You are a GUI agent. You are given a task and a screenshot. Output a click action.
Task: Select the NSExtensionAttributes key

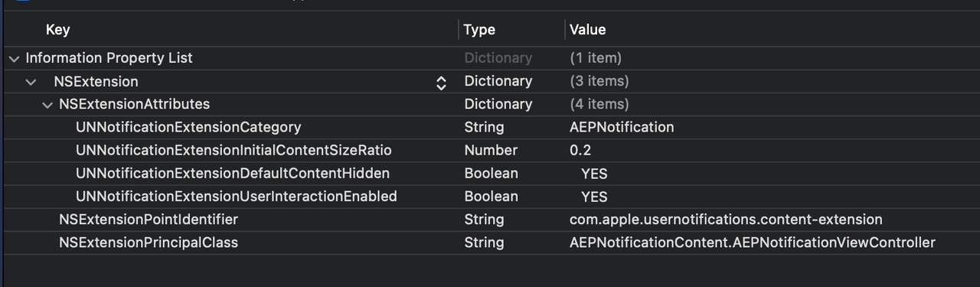134,104
